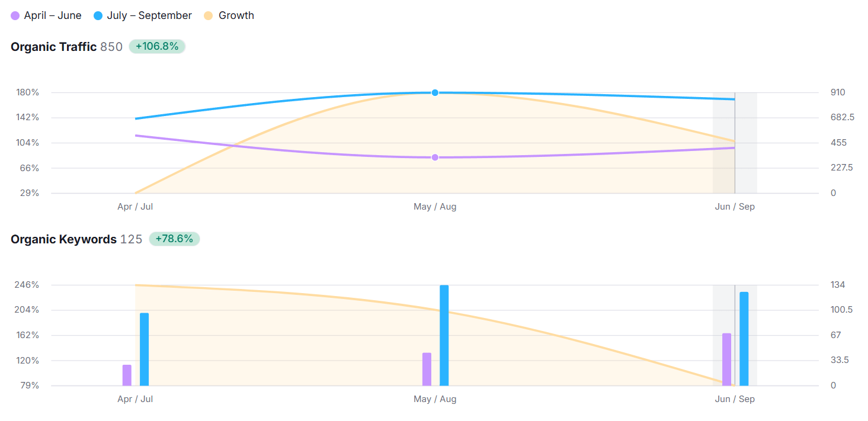This screenshot has width=868, height=421.
Task: Click the Organic Keywords heading
Action: click(63, 239)
